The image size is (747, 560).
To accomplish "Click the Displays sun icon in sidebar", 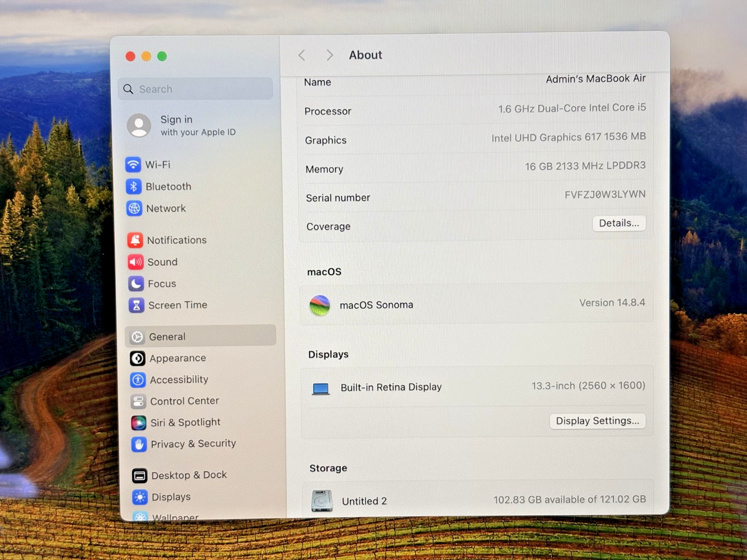I will tap(140, 497).
